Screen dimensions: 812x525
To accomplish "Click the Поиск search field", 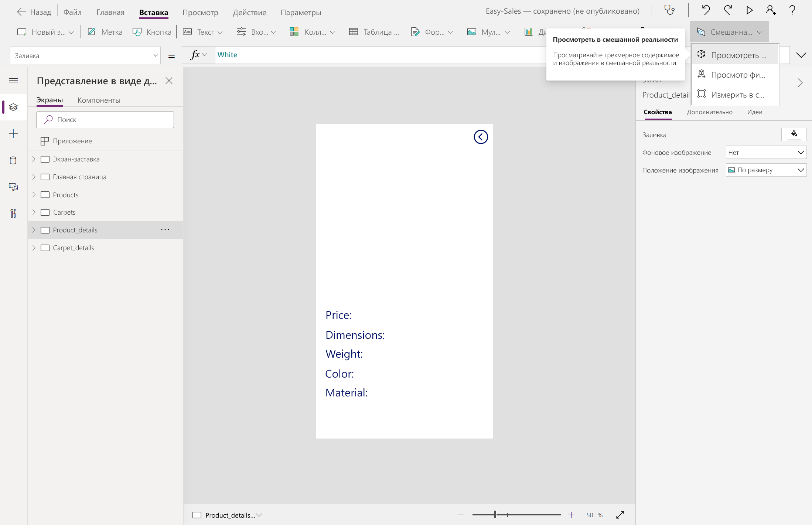I will coord(105,120).
